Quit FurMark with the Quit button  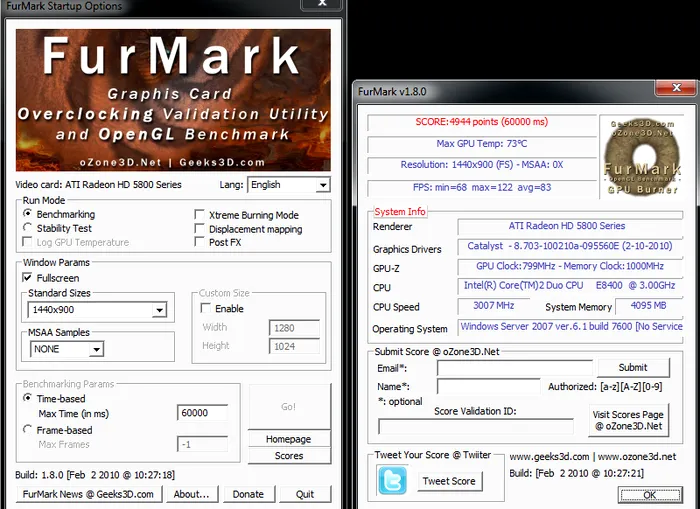(x=305, y=494)
